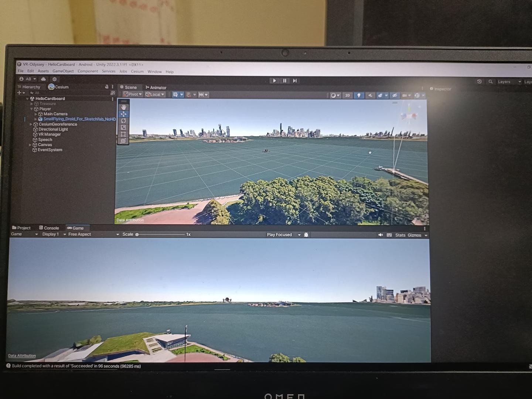Screen dimensions: 532x399
Task: Select the Rotate tool
Action: pos(123,120)
